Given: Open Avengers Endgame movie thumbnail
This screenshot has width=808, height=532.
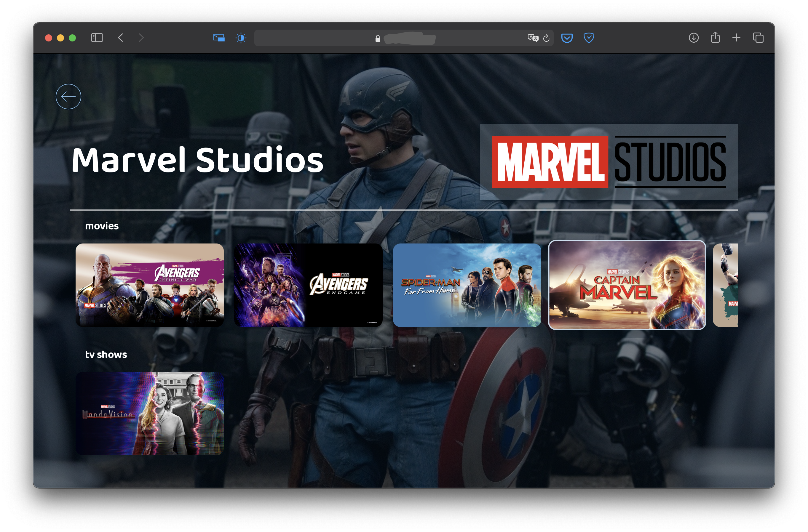Looking at the screenshot, I should click(308, 285).
